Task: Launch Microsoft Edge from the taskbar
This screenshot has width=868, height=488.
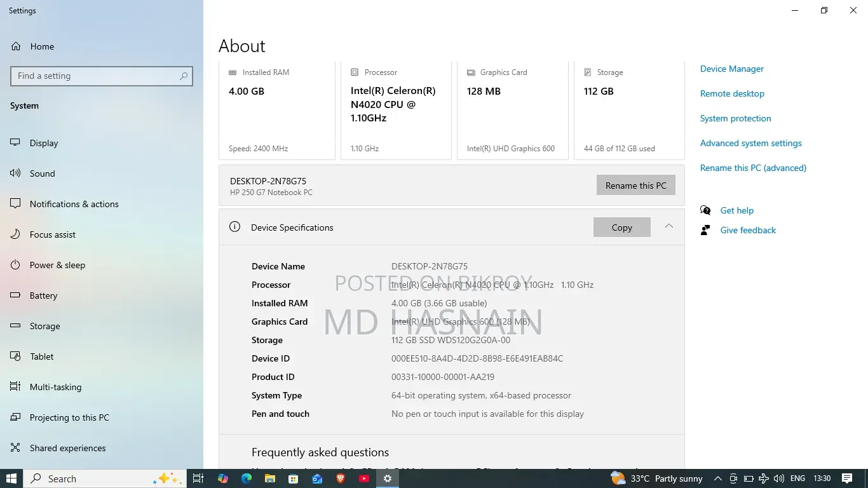Action: point(247,478)
